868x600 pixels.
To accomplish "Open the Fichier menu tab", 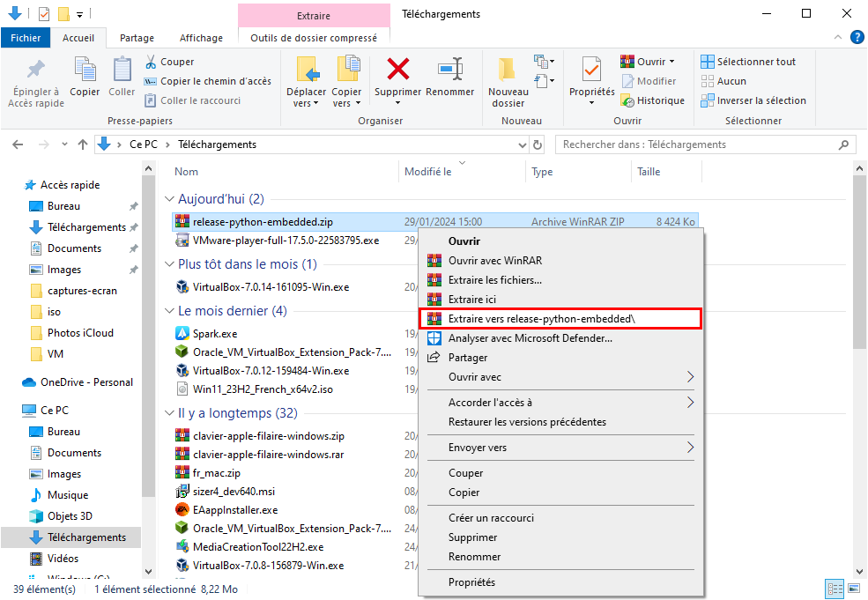I will 26,38.
